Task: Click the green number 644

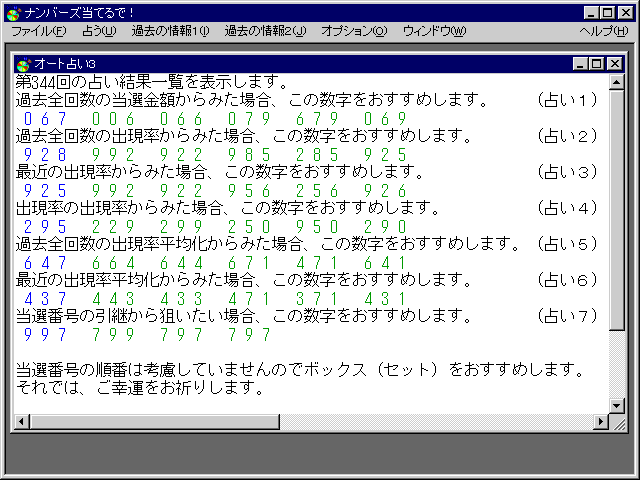Action: click(181, 263)
